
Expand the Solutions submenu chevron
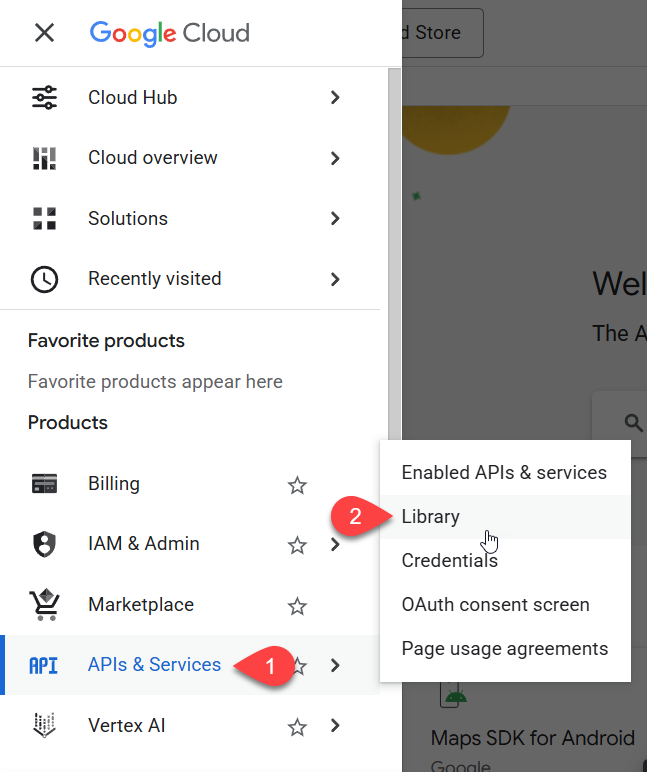tap(335, 219)
